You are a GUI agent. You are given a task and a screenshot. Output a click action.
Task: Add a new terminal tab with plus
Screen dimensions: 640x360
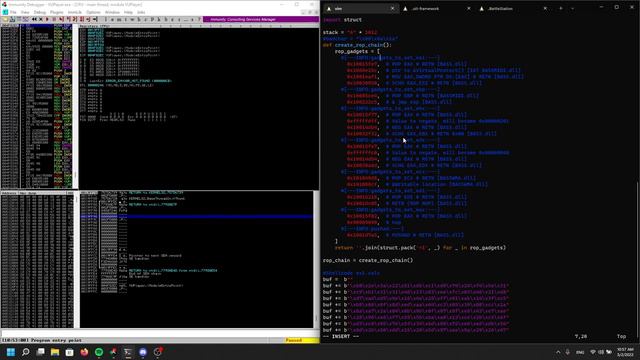pyautogui.click(x=561, y=8)
